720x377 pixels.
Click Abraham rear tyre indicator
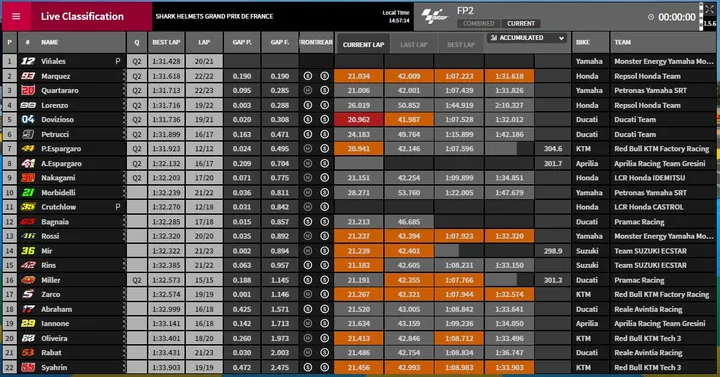[x=325, y=309]
